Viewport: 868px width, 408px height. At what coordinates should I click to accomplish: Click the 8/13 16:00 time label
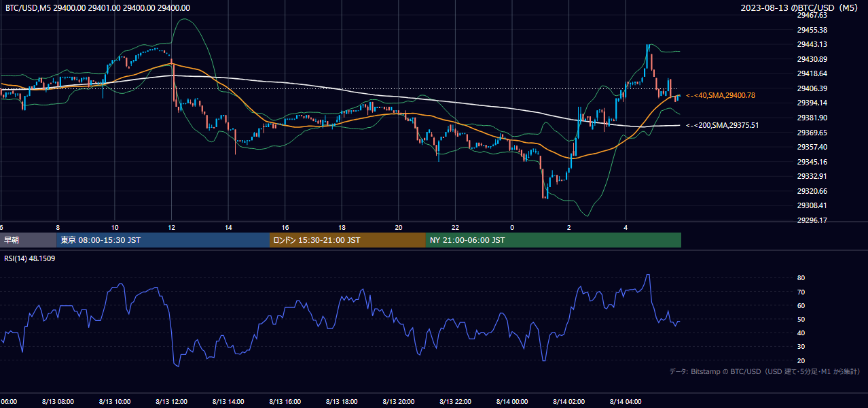click(285, 402)
